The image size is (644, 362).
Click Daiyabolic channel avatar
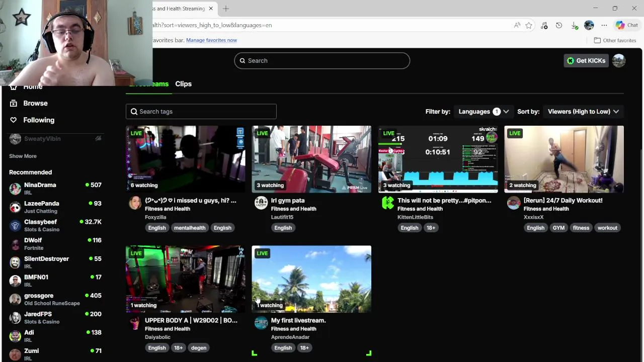135,323
